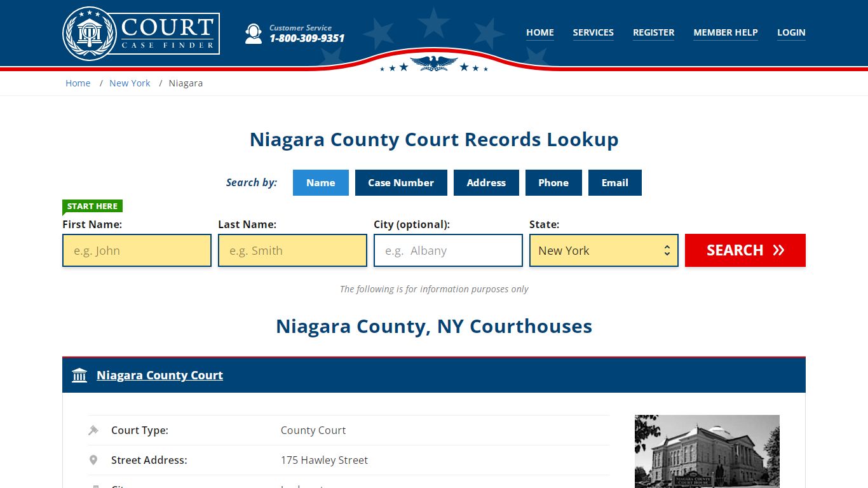Open the MEMBER HELP menu item
This screenshot has width=868, height=488.
point(726,32)
